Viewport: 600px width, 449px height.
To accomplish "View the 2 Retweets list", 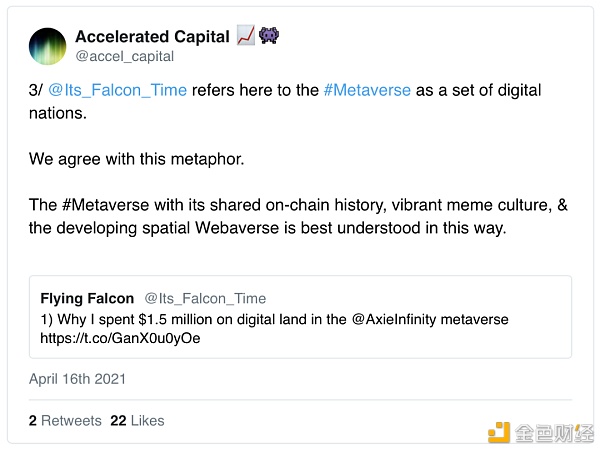I will (65, 421).
